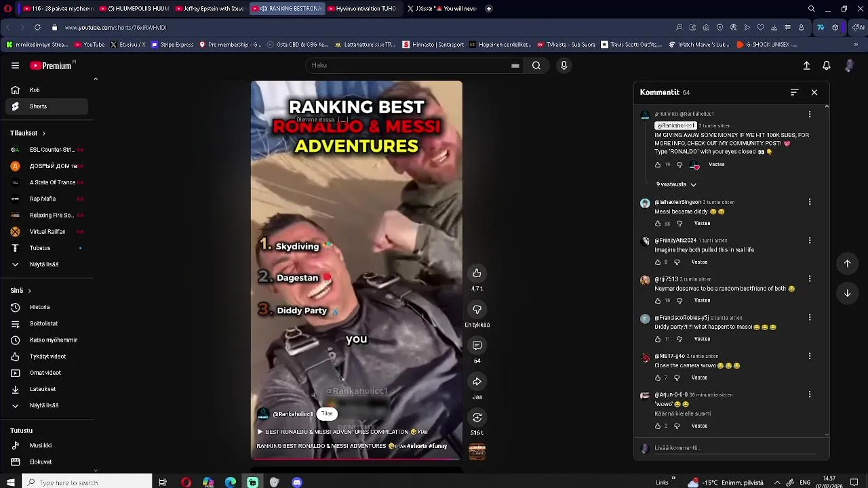The image size is (868, 488).
Task: Open Windows Start menu
Action: pos(10,483)
